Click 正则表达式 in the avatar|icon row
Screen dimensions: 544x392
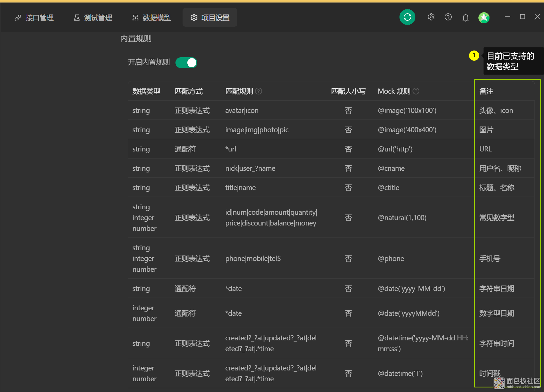click(x=192, y=110)
